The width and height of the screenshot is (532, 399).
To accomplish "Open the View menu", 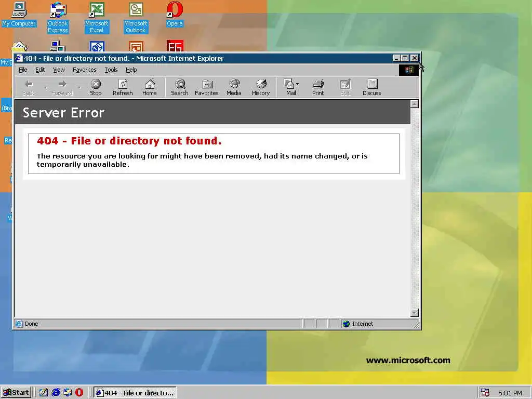I will point(59,70).
